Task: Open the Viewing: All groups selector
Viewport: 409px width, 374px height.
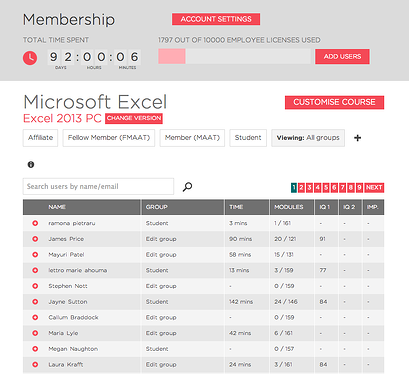Action: click(308, 138)
